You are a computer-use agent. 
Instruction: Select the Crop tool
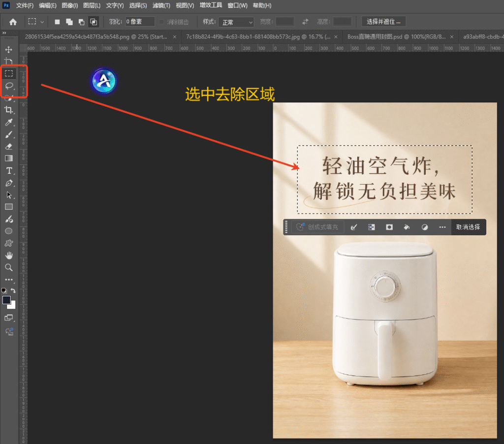[x=9, y=110]
